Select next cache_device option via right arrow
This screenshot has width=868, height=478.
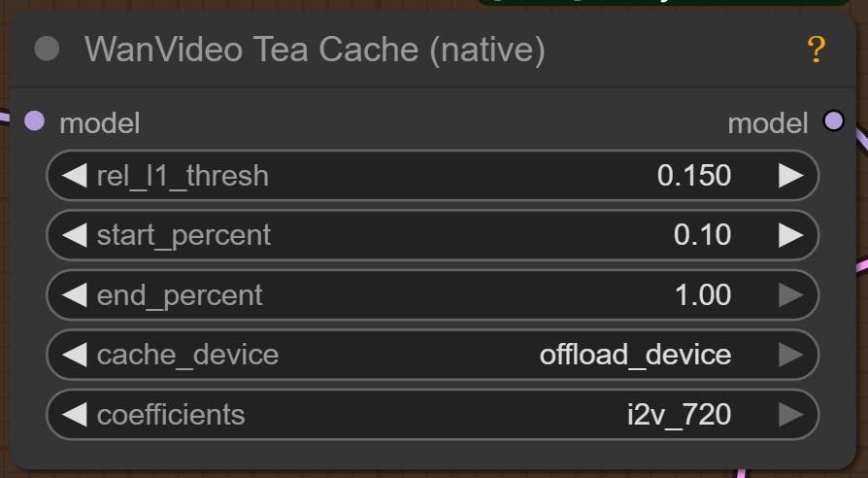pos(790,355)
